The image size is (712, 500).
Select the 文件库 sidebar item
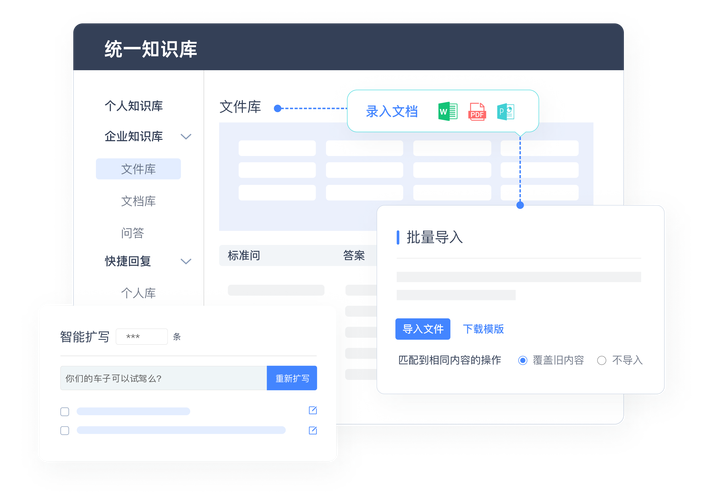(x=138, y=169)
